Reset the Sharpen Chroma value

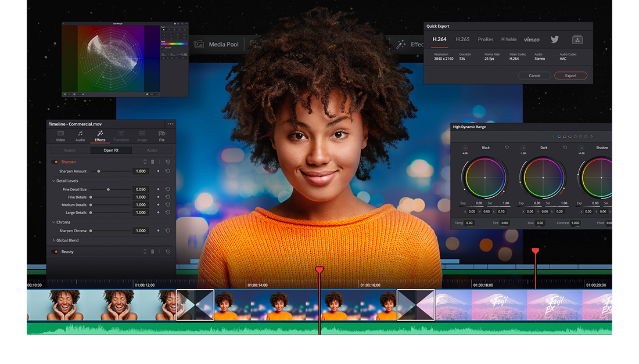coord(167,230)
